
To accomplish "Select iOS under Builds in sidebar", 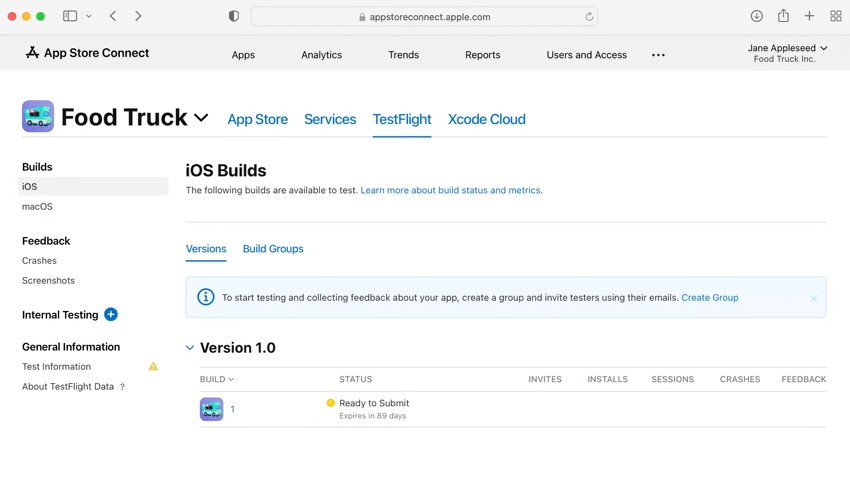I will 93,186.
